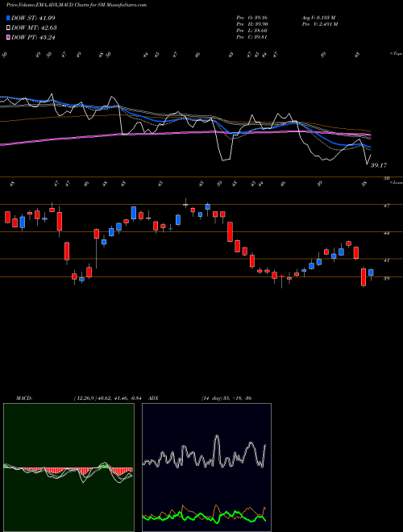403x532 pixels.
Task: Click the 44 price axis label
Action: [x=386, y=233]
